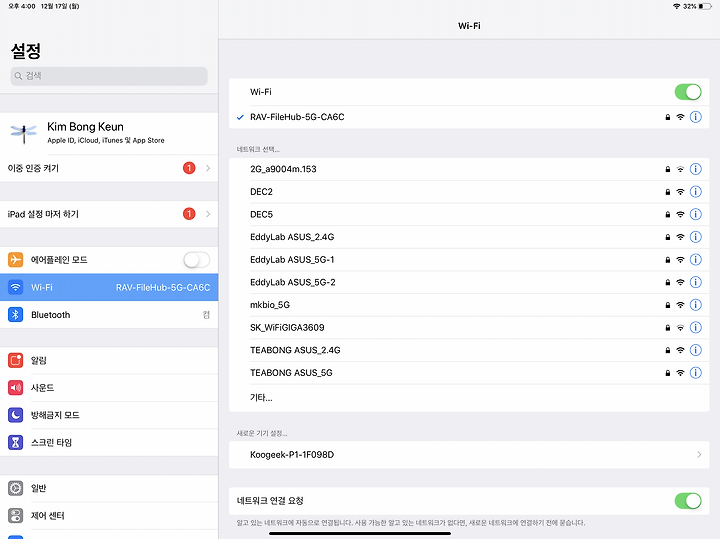
Task: Open Bluetooth settings row
Action: click(x=109, y=314)
